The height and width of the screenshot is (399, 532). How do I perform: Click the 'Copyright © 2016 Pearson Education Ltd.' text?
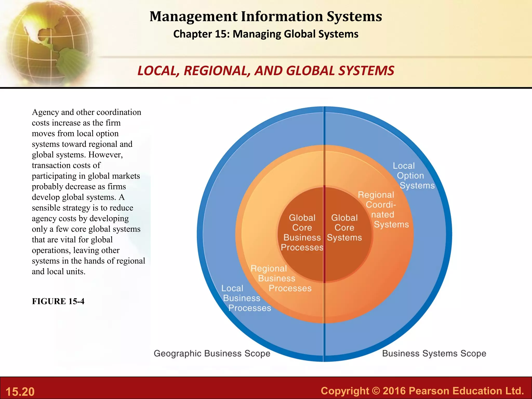pos(422,391)
